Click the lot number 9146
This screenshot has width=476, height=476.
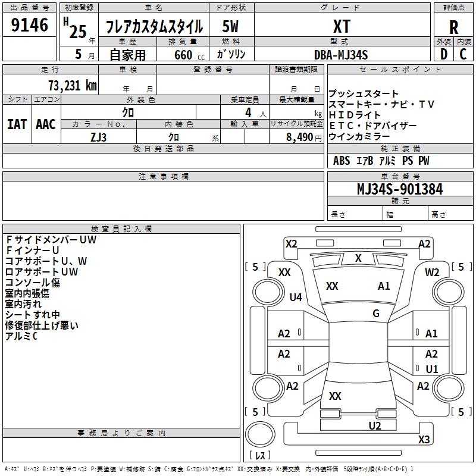tap(29, 24)
